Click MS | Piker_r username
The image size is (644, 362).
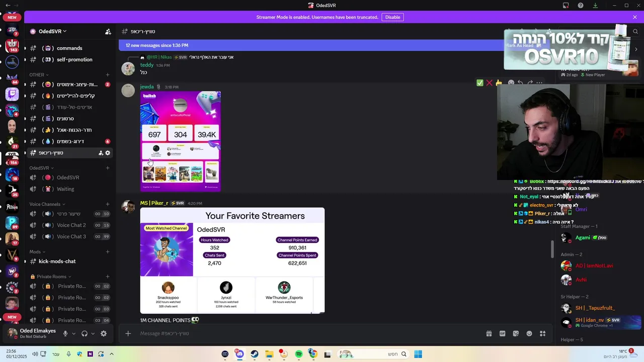point(154,203)
